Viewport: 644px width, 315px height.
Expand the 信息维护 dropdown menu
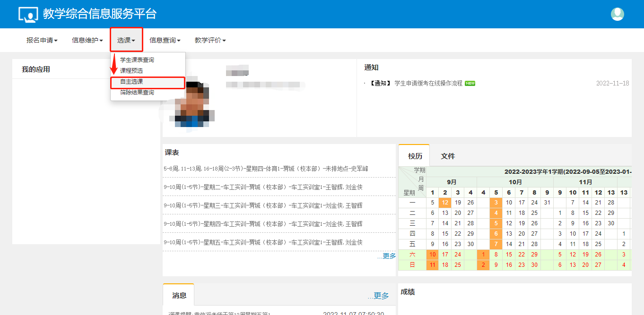click(87, 41)
